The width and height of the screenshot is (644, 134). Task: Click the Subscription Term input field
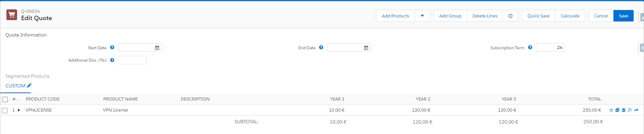pos(550,48)
